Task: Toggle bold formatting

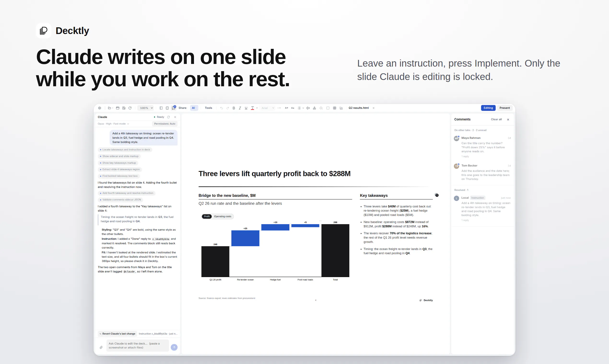Action: pyautogui.click(x=234, y=108)
